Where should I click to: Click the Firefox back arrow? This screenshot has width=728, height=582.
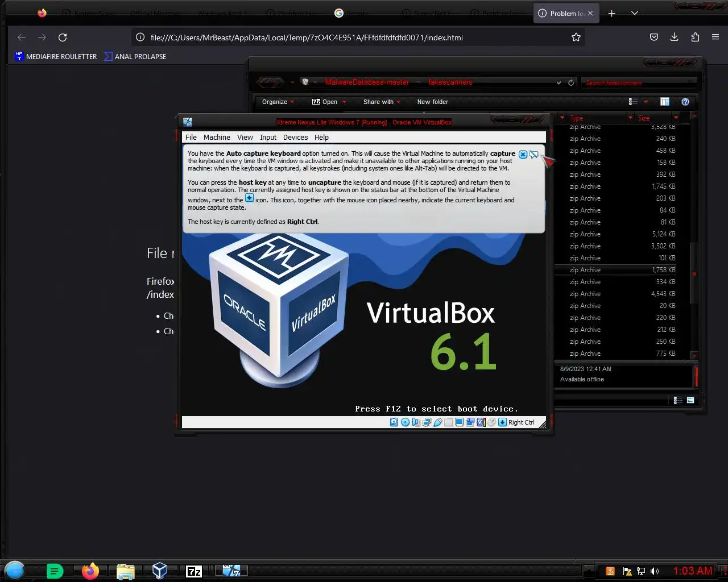pyautogui.click(x=22, y=38)
